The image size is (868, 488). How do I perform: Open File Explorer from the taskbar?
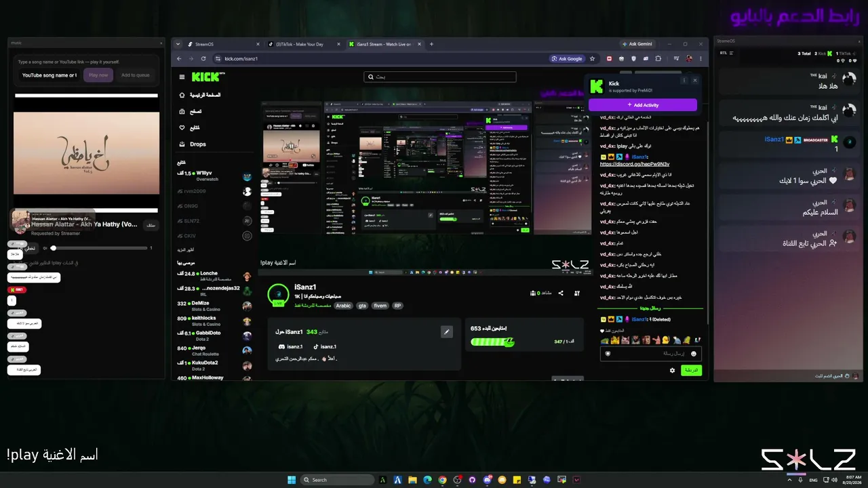[413, 480]
